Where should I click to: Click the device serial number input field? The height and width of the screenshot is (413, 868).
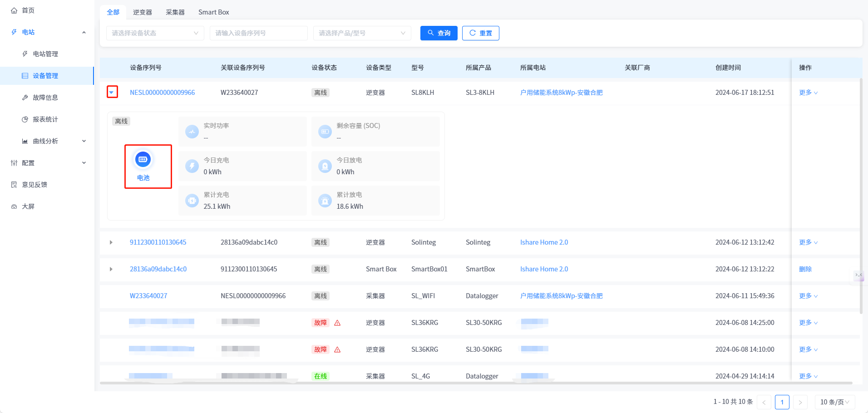tap(258, 33)
